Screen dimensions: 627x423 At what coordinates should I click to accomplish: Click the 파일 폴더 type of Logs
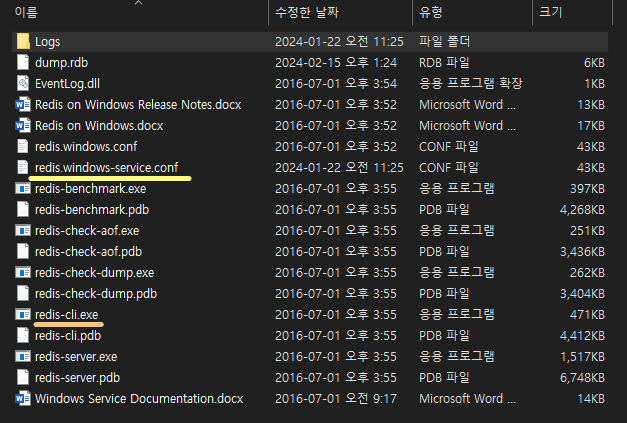(x=445, y=42)
